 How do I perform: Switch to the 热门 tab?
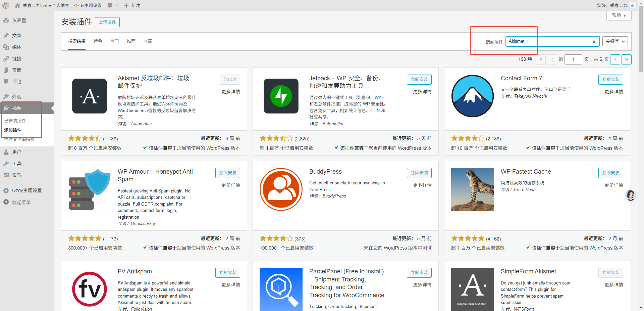[114, 41]
